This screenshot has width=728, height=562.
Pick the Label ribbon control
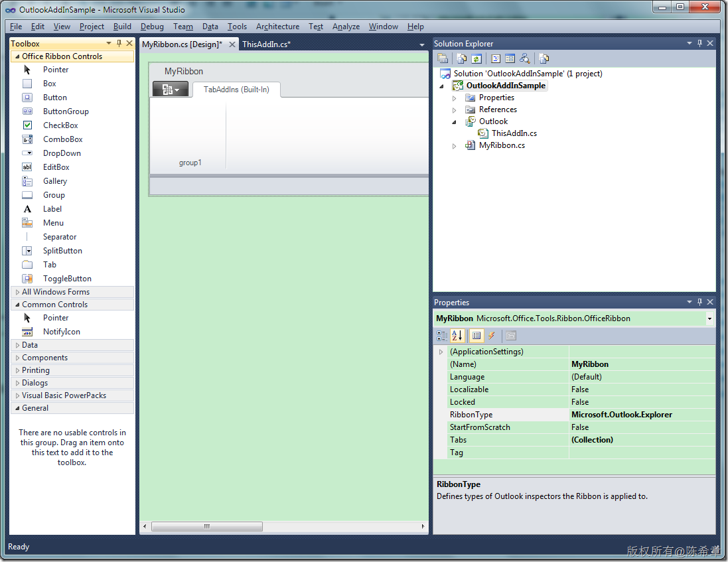click(x=52, y=209)
